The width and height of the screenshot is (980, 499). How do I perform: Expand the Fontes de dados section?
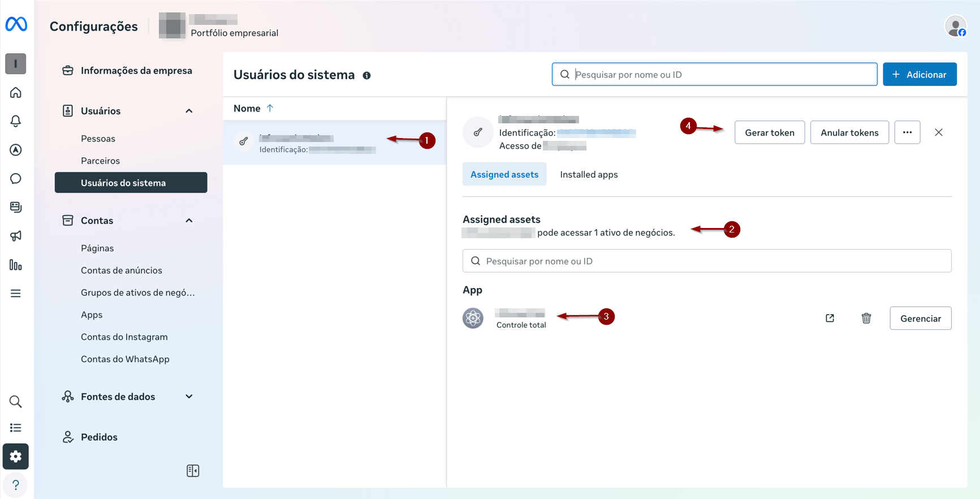pos(189,397)
